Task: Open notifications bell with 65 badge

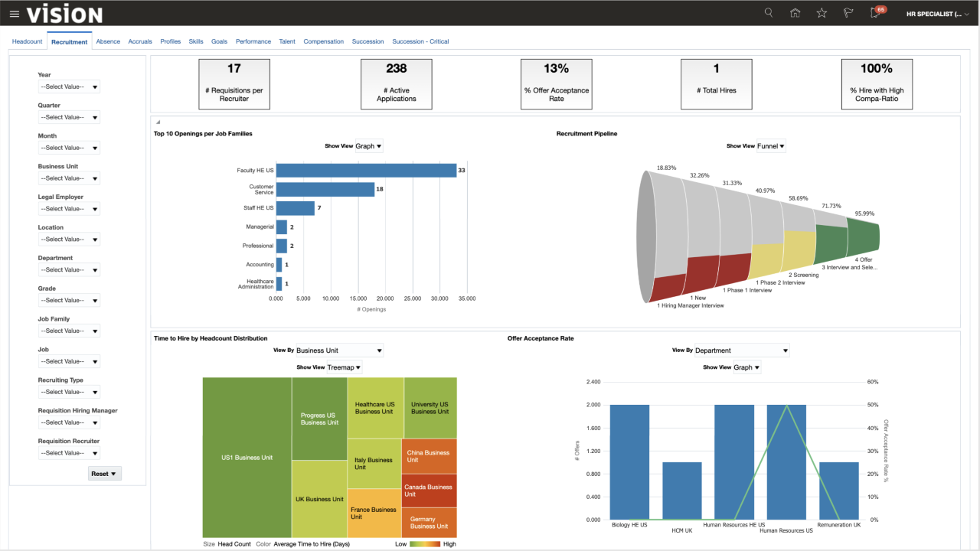Action: coord(877,12)
